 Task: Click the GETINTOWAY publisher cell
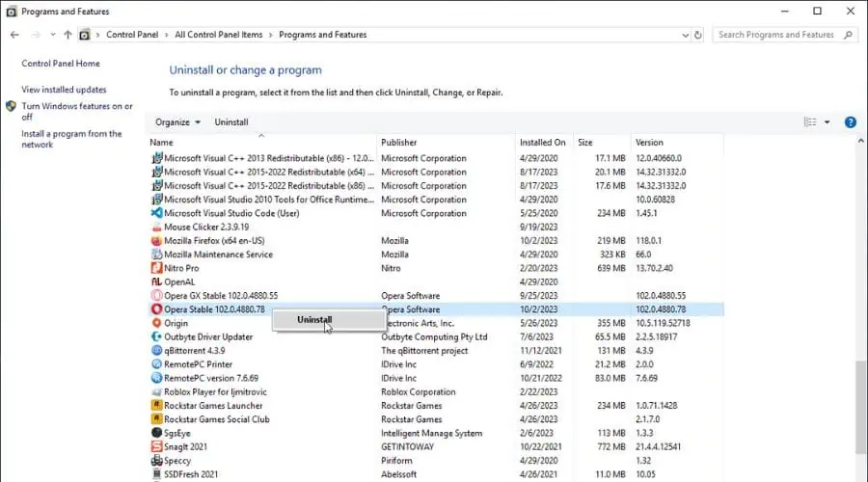tap(407, 446)
